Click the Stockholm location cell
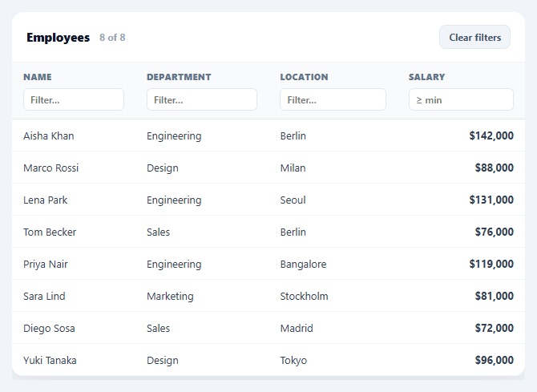The image size is (537, 392). coord(304,296)
